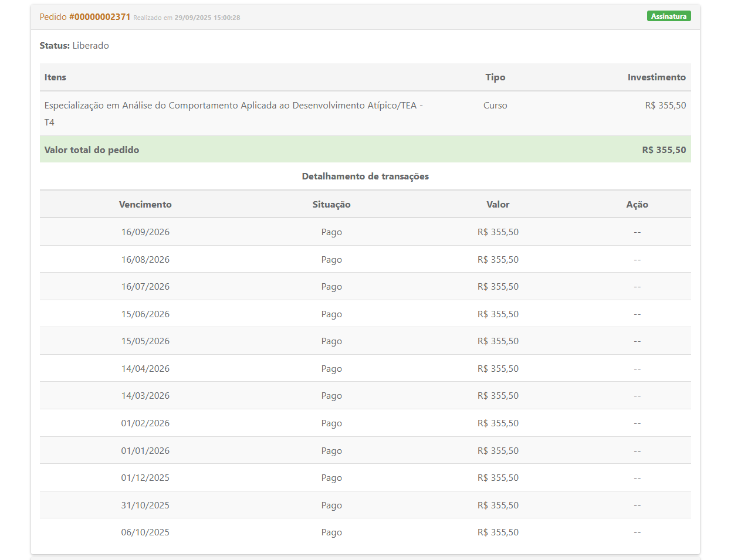Screen dimensions: 731x560
Task: Click the green Assinatura badge
Action: (x=669, y=16)
